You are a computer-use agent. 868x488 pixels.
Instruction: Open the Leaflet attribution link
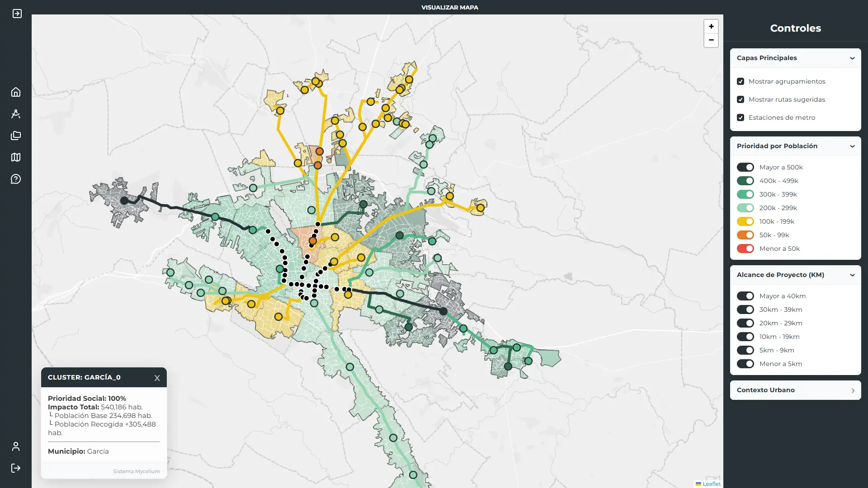click(712, 483)
